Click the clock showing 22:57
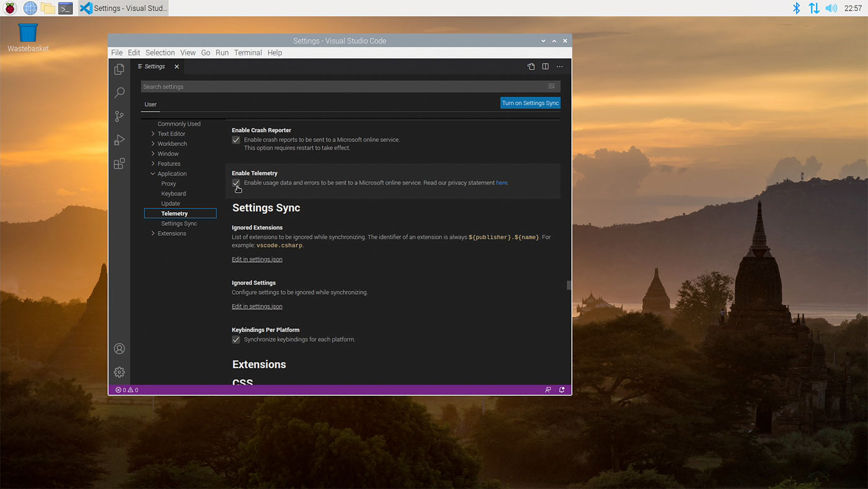 (x=852, y=8)
